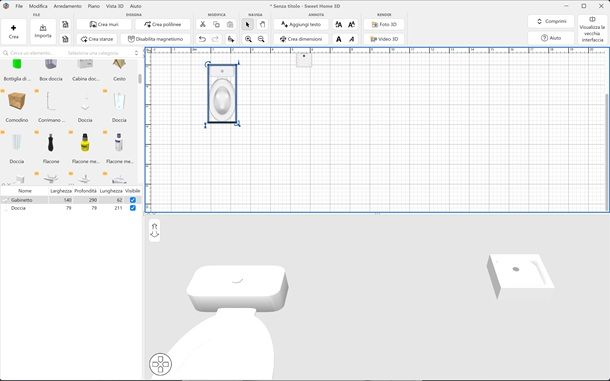Click the shower tray in the 3D view

(x=520, y=276)
